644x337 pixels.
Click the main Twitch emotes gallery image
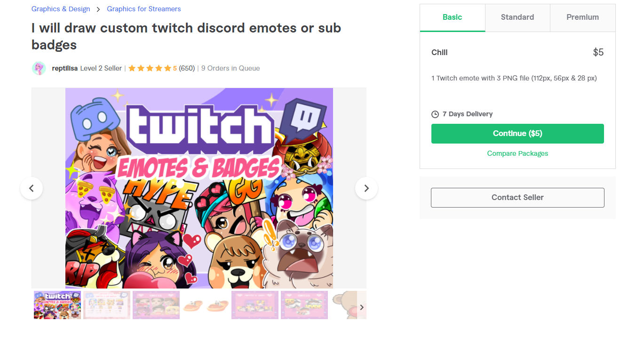click(x=199, y=188)
